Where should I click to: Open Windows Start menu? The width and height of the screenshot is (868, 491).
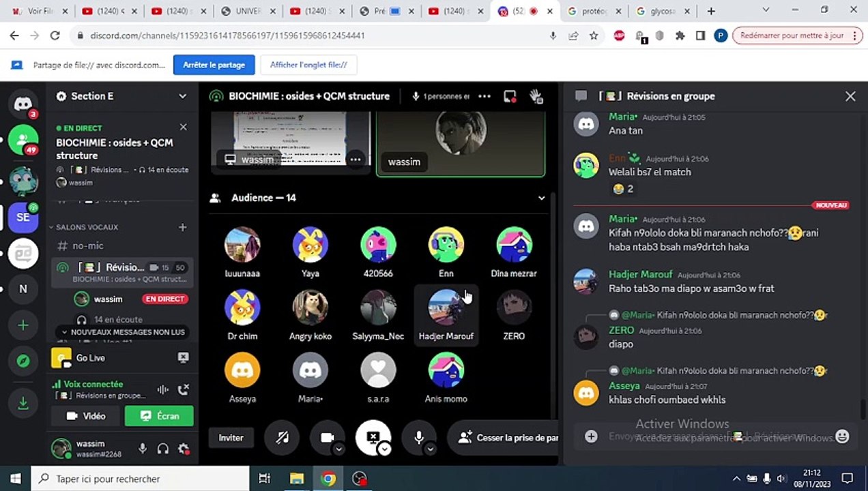pos(15,479)
